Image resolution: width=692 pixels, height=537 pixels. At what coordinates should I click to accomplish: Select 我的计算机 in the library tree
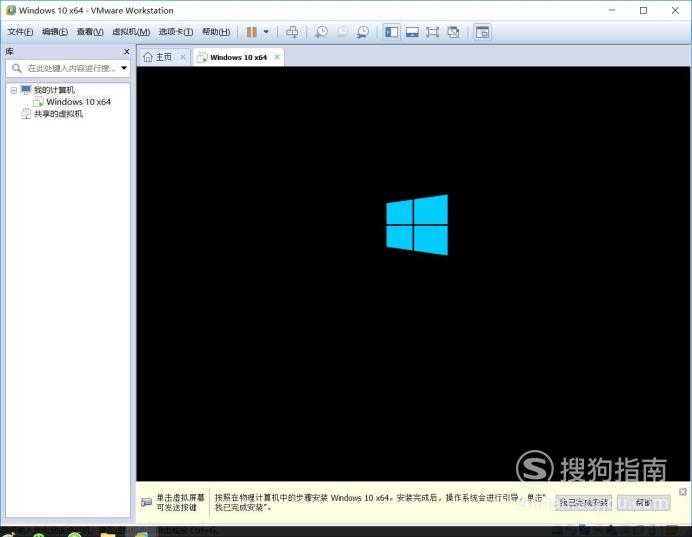coord(54,90)
